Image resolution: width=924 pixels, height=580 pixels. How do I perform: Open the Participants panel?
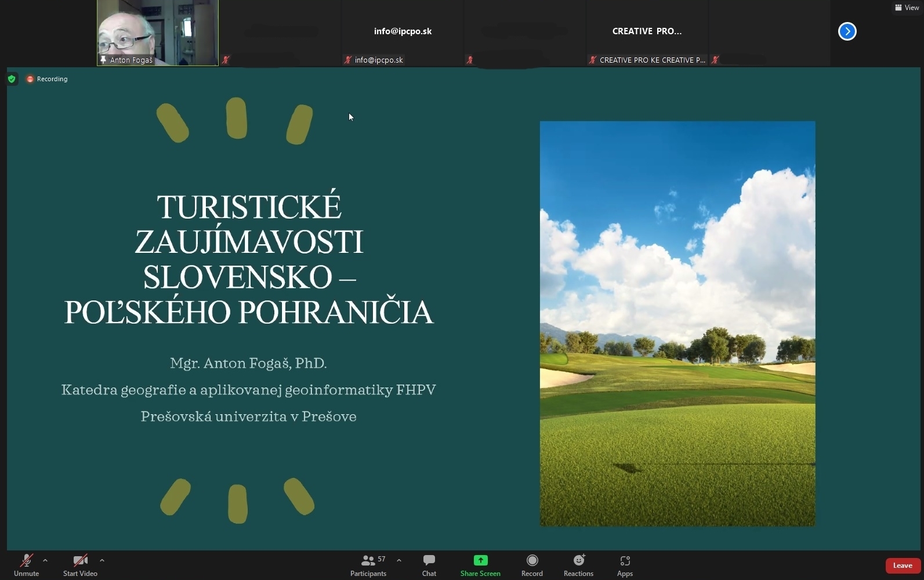368,565
